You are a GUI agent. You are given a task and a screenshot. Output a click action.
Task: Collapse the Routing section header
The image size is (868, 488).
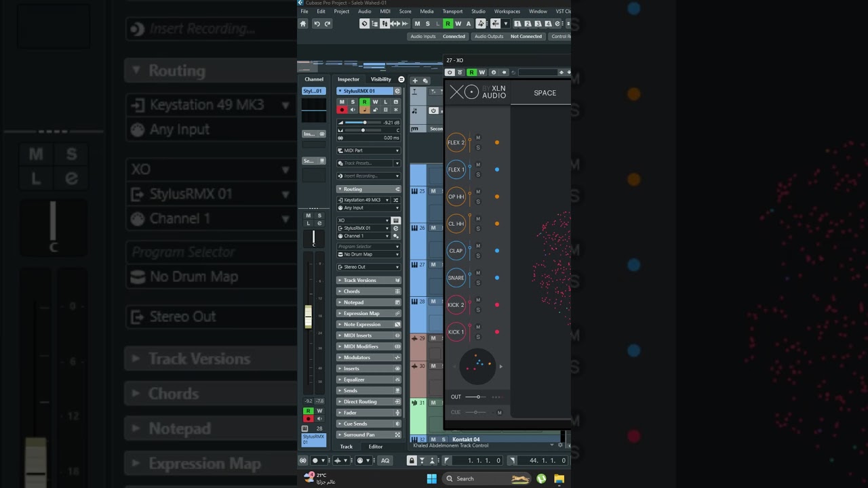(x=369, y=189)
